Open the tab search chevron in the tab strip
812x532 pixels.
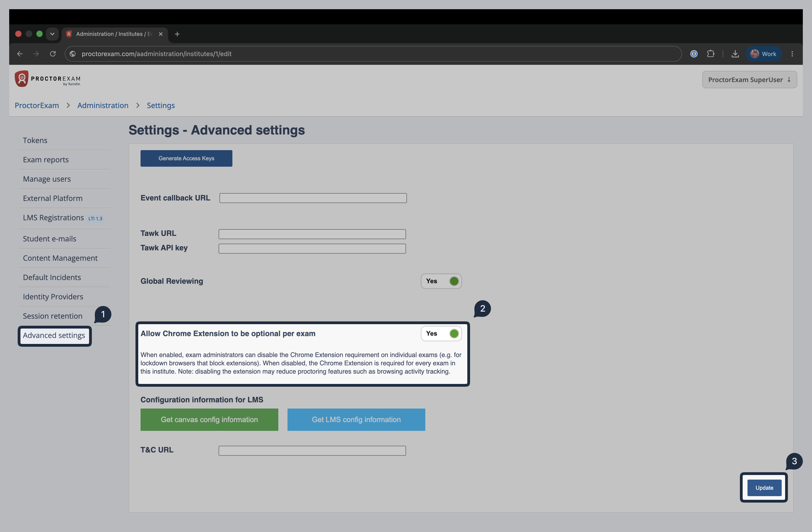click(52, 34)
